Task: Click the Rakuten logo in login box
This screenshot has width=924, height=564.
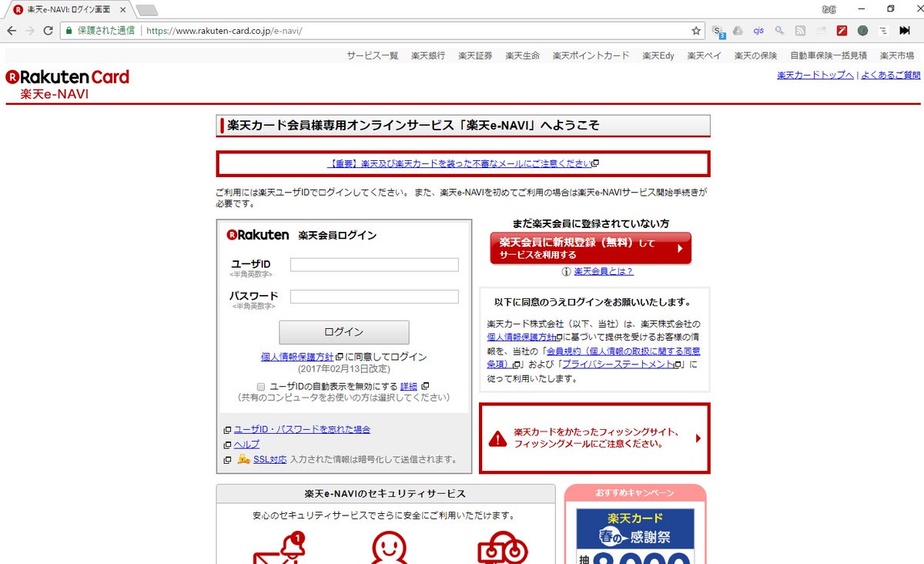Action: (x=258, y=235)
